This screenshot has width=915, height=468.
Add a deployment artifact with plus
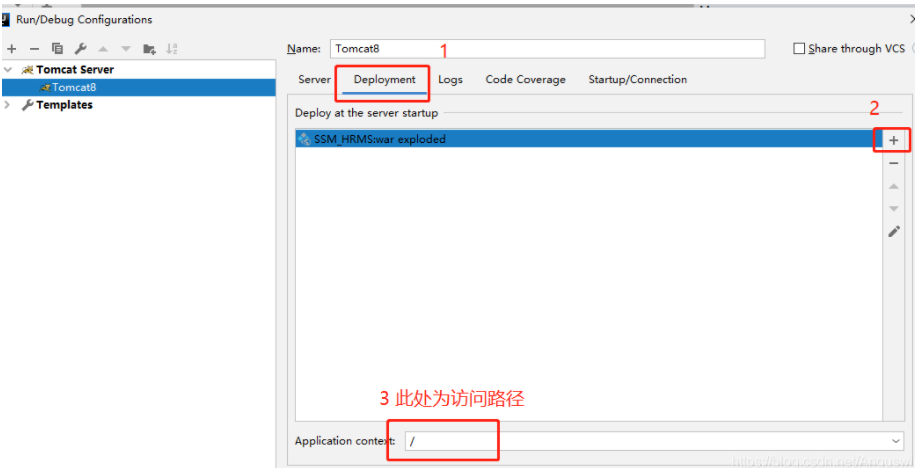pos(893,140)
